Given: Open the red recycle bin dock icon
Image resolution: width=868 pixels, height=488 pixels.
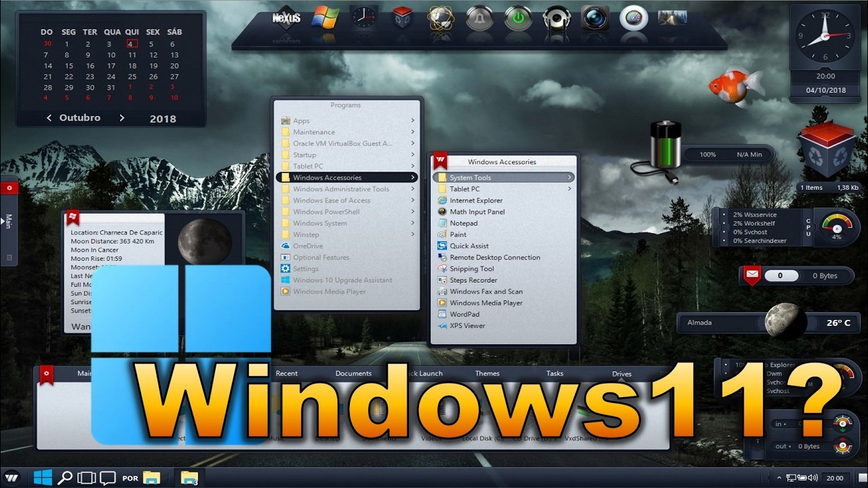Looking at the screenshot, I should click(x=402, y=18).
